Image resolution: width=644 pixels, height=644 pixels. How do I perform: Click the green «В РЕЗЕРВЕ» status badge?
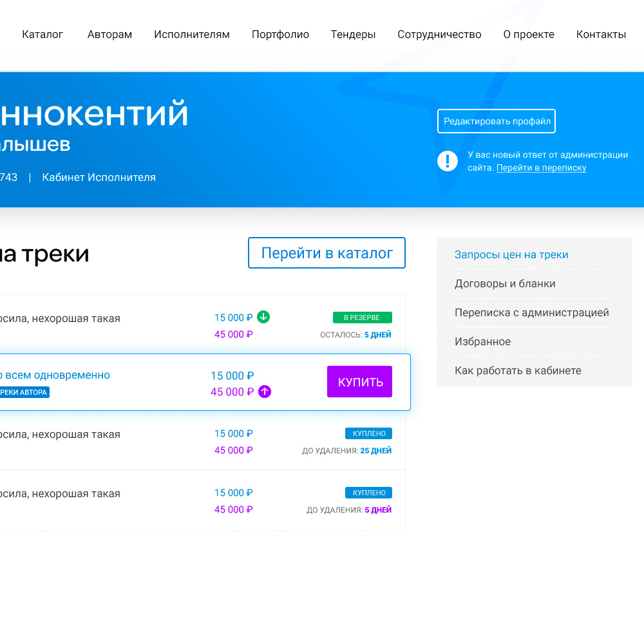(363, 317)
